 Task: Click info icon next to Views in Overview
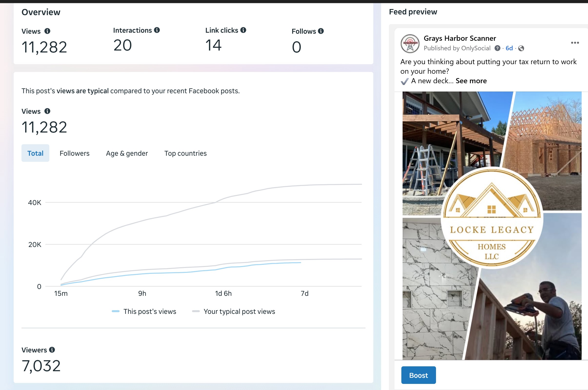[x=47, y=31]
